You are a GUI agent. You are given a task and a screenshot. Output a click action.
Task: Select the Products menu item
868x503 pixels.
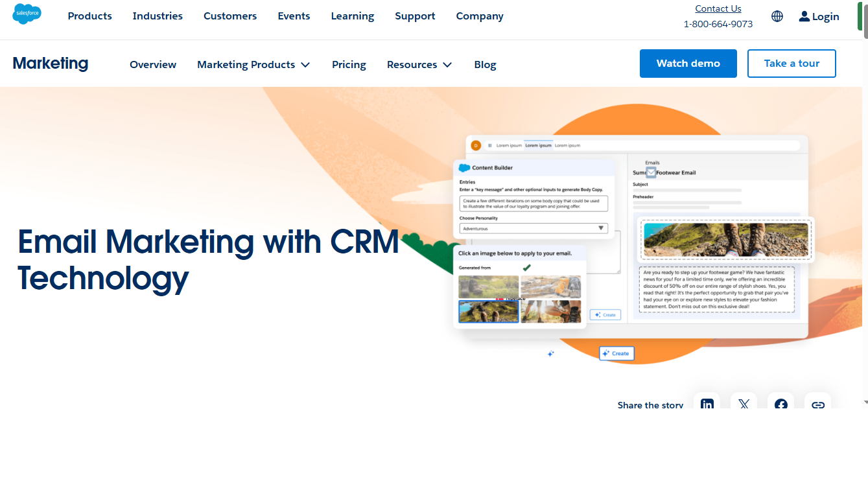click(89, 16)
